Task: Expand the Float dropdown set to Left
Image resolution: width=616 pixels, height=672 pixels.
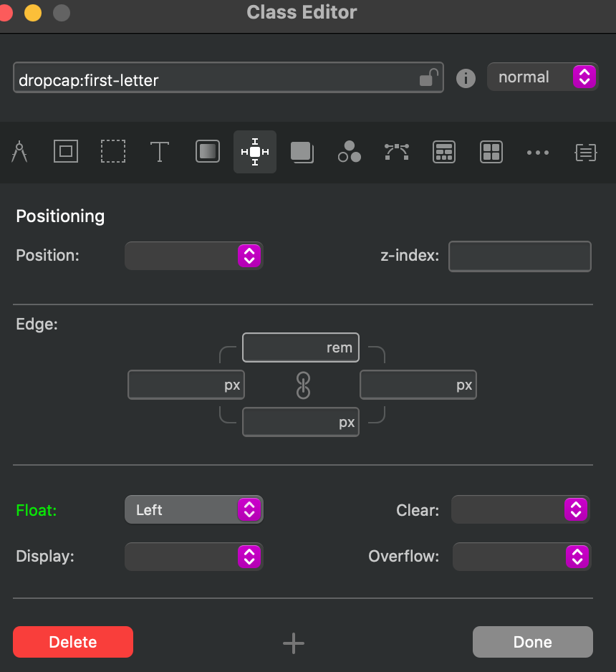Action: click(193, 510)
